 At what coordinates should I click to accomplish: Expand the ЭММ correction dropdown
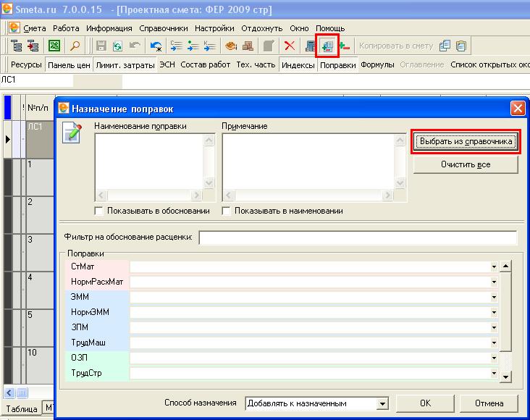point(494,296)
